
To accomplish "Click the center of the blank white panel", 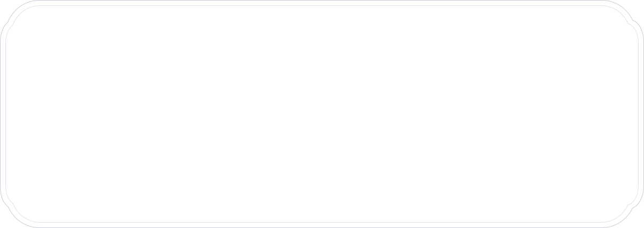I will coord(322,114).
